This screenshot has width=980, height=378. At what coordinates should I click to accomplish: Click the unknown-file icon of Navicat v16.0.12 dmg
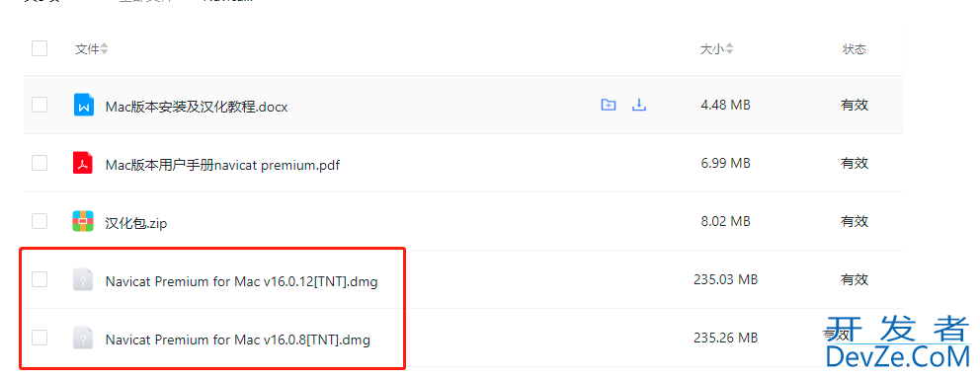pyautogui.click(x=83, y=279)
